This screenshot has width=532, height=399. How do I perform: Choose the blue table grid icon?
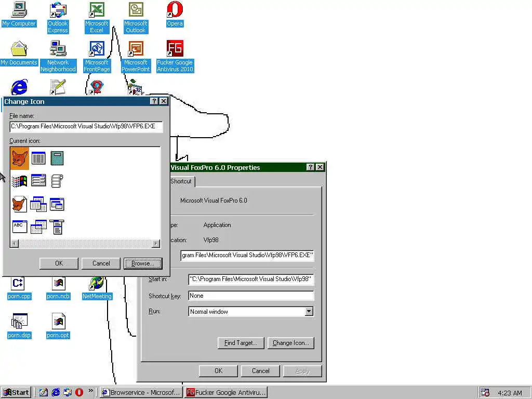[38, 158]
